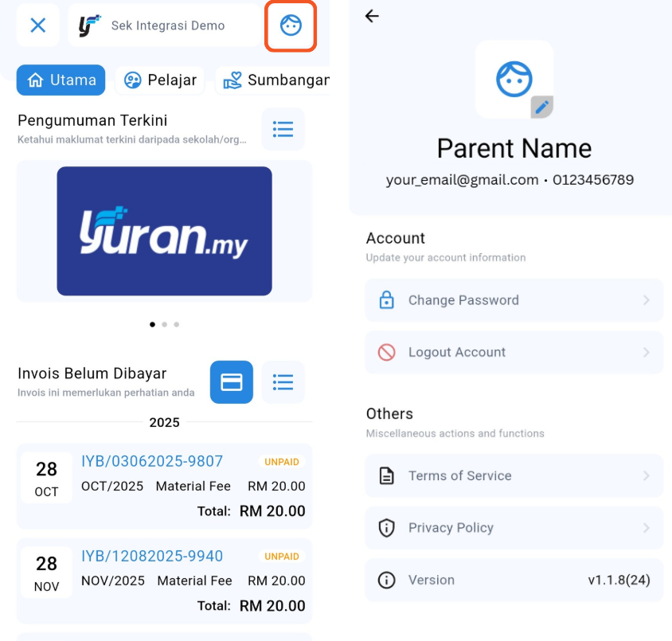The image size is (672, 641).
Task: Tap the red prohibit icon for Logout
Action: (x=387, y=352)
